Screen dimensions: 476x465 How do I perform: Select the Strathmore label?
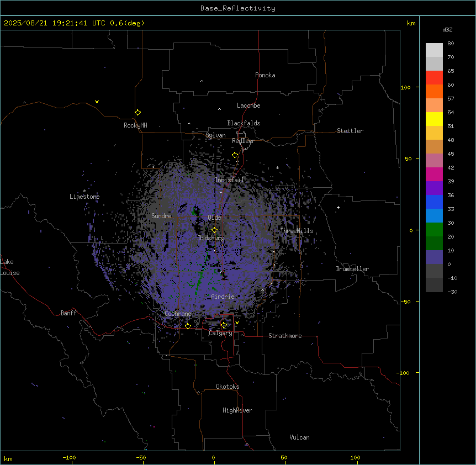285,336
